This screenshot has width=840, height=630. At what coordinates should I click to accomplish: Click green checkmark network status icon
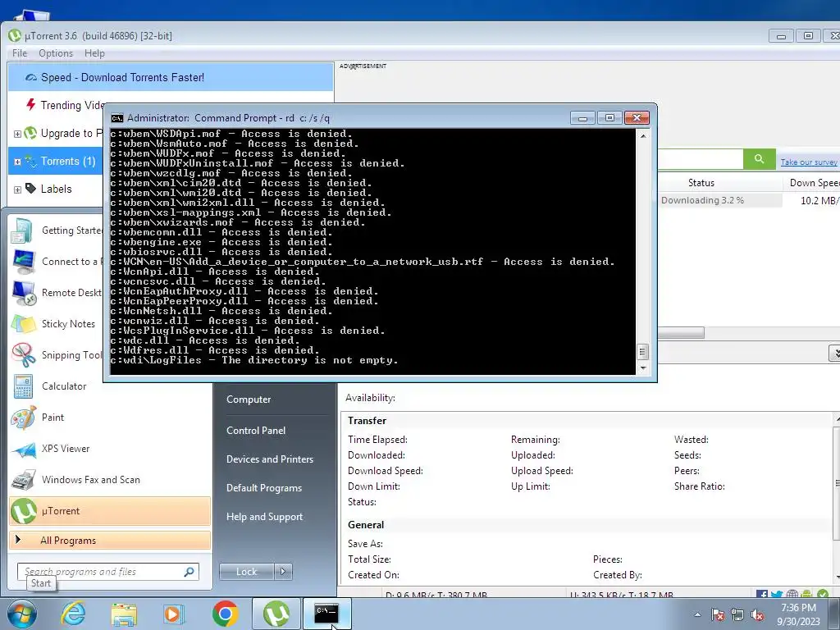823,594
